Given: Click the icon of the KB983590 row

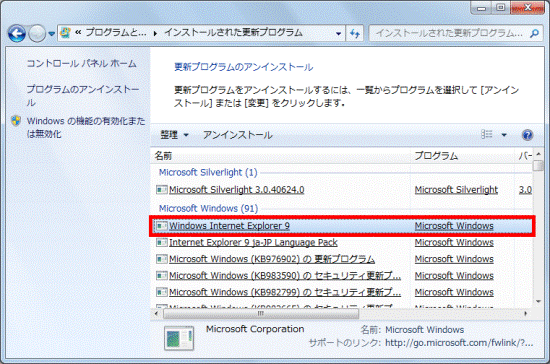Looking at the screenshot, I should tap(162, 276).
